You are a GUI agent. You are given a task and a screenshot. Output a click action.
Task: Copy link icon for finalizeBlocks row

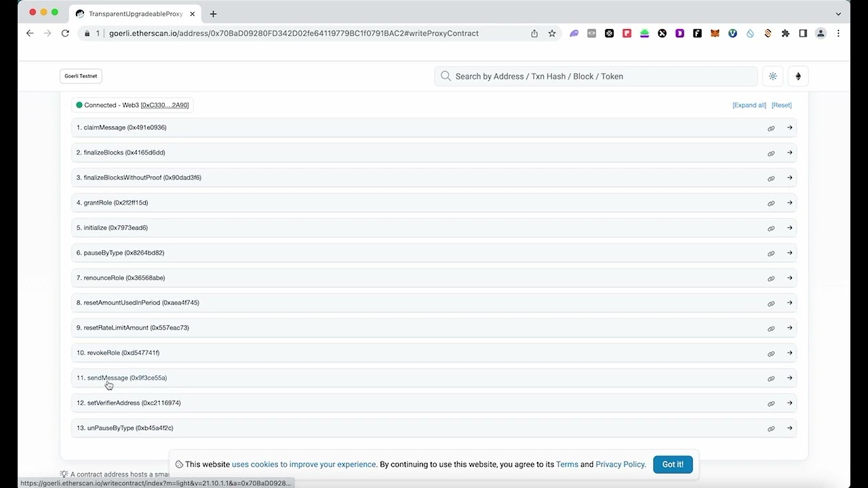(x=771, y=153)
